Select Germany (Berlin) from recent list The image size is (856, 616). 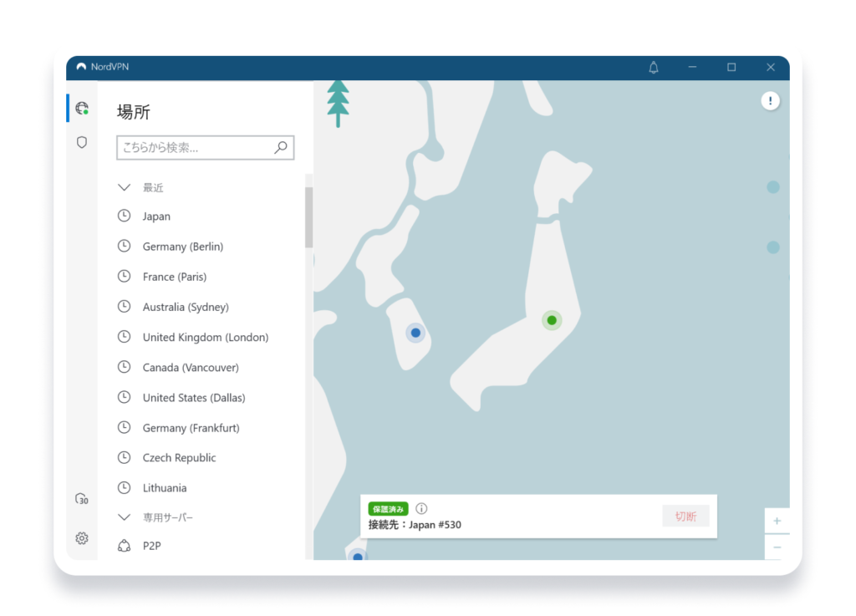click(x=183, y=247)
